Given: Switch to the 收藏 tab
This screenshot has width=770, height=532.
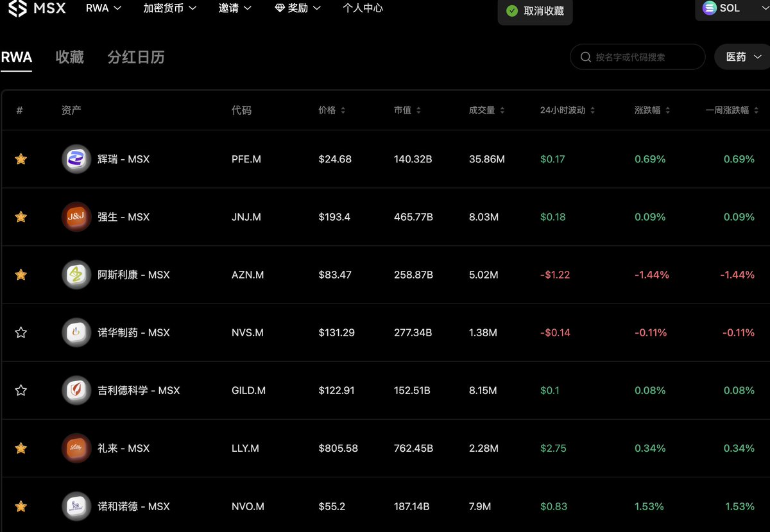Looking at the screenshot, I should (70, 57).
